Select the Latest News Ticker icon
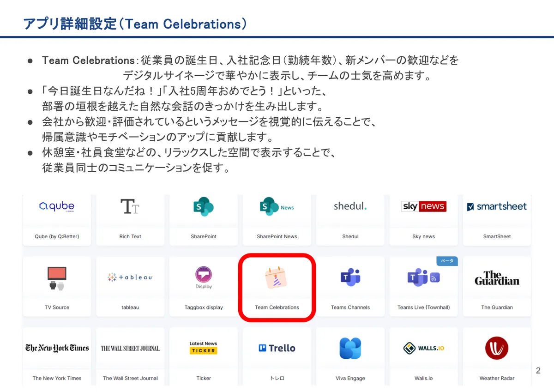 pos(203,348)
